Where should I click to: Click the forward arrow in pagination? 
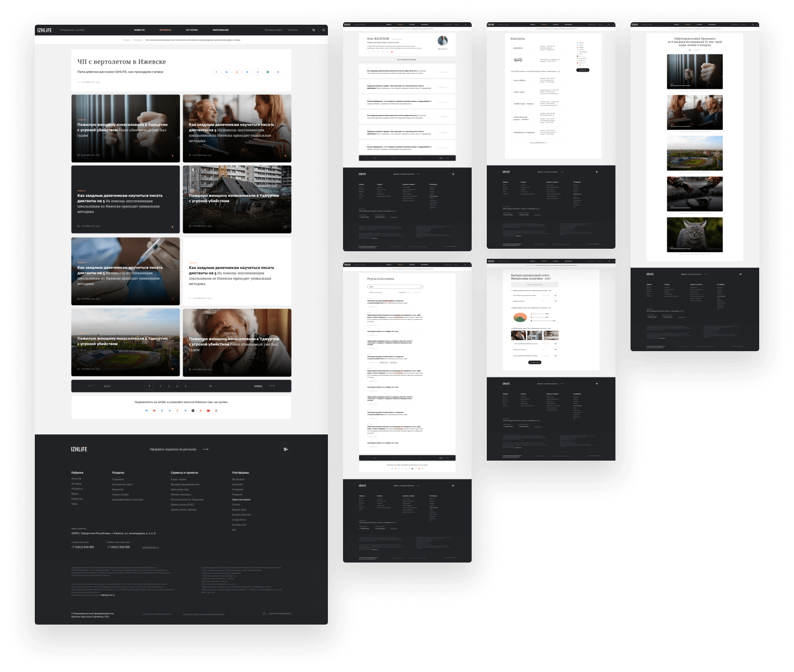271,386
